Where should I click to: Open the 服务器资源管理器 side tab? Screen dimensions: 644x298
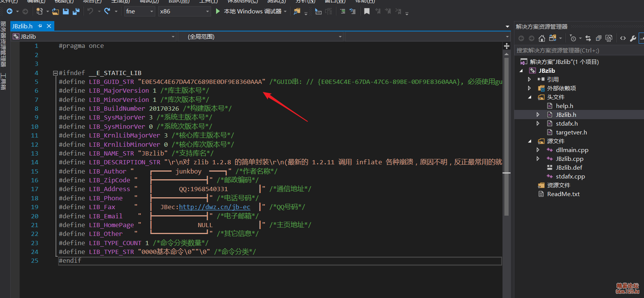[3, 44]
